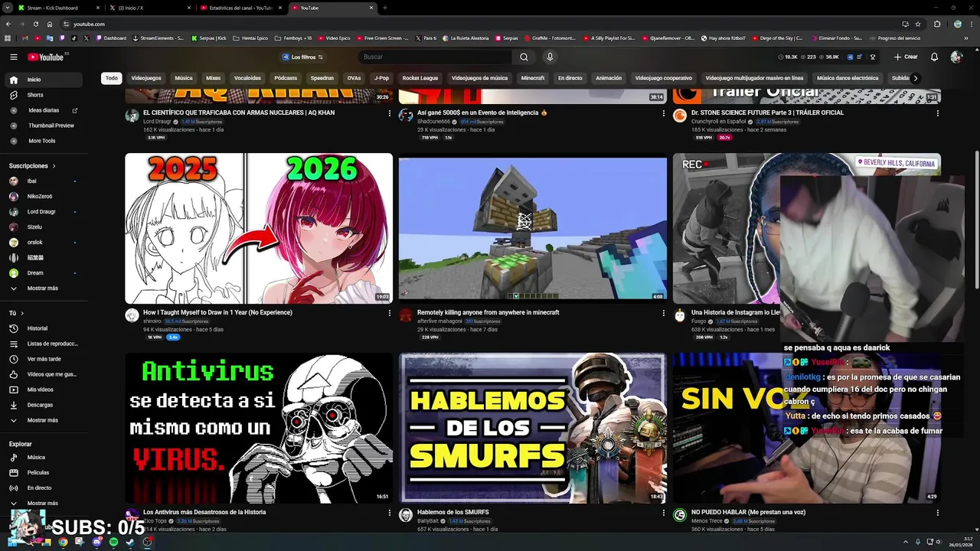980x551 pixels.
Task: Open options for Dr. STONE trailer video
Action: (x=937, y=113)
